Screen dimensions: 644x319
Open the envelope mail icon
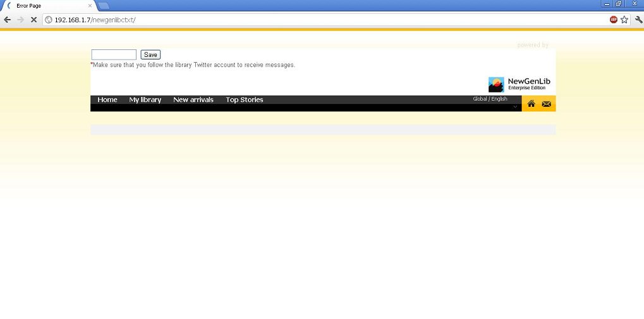point(547,104)
